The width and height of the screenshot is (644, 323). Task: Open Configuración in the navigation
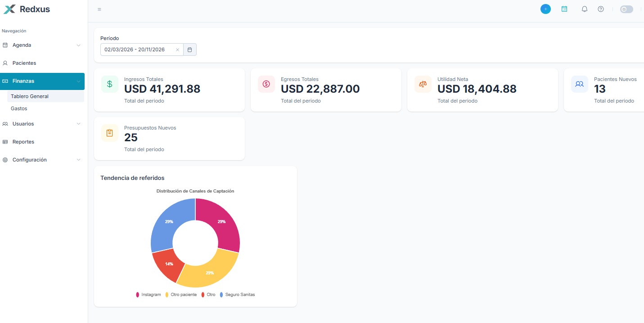tap(42, 160)
